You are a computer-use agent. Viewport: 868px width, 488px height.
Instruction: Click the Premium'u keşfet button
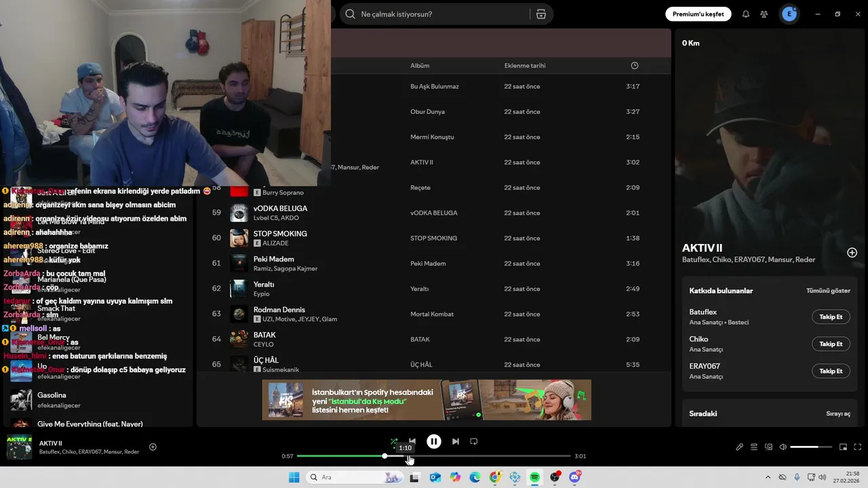(x=698, y=14)
